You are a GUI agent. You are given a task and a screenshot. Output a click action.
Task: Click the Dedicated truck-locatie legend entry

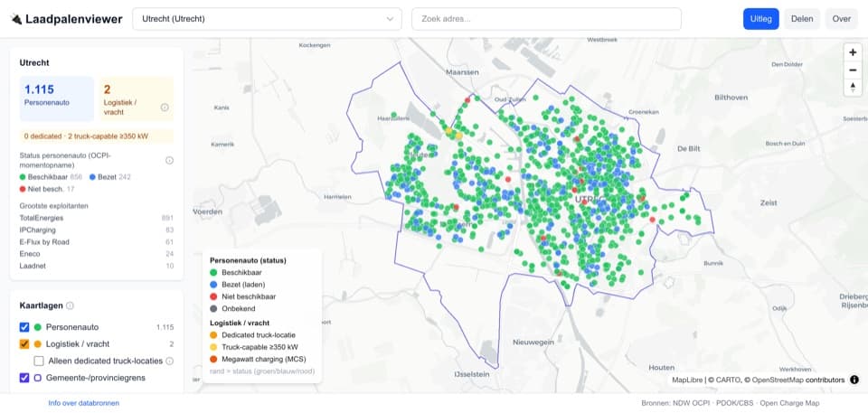coord(253,335)
